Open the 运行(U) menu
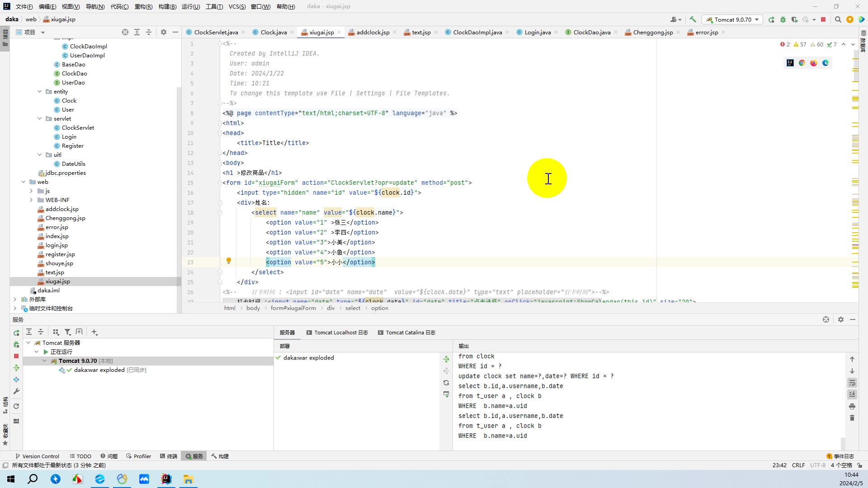Viewport: 868px width, 488px height. [190, 6]
